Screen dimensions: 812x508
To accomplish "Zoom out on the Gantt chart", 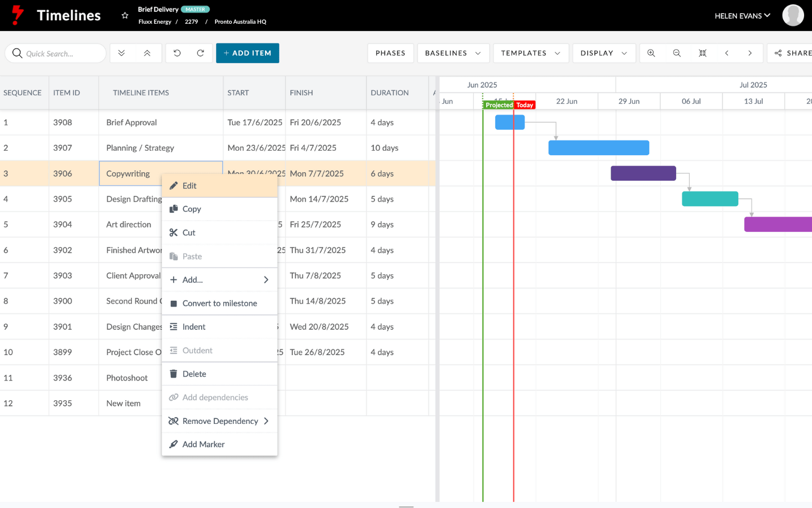I will [x=677, y=53].
